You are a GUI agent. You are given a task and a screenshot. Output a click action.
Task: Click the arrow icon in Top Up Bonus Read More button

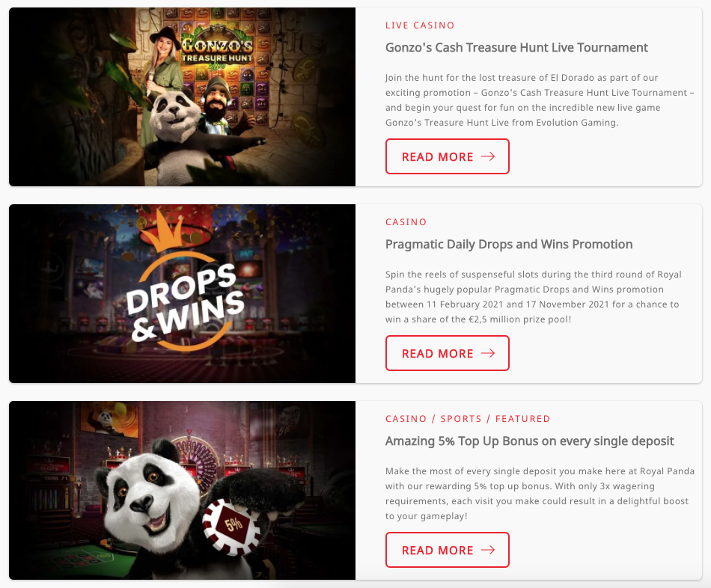point(488,550)
